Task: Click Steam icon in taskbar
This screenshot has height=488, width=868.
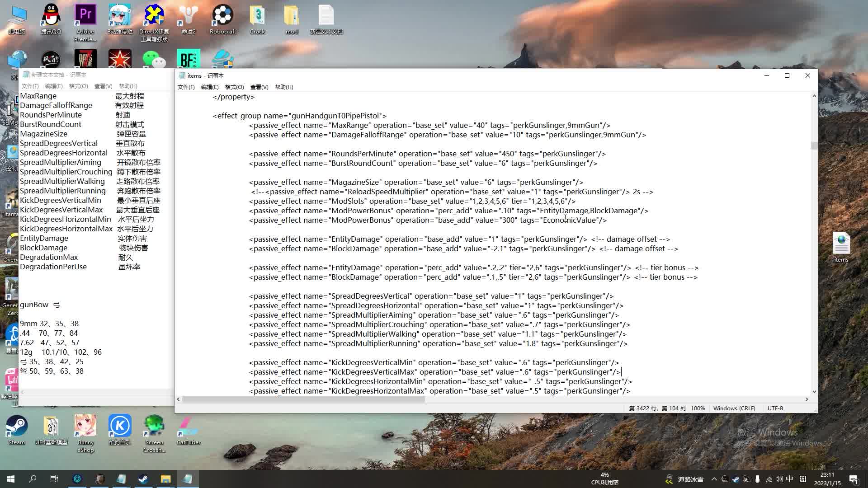Action: 143,479
